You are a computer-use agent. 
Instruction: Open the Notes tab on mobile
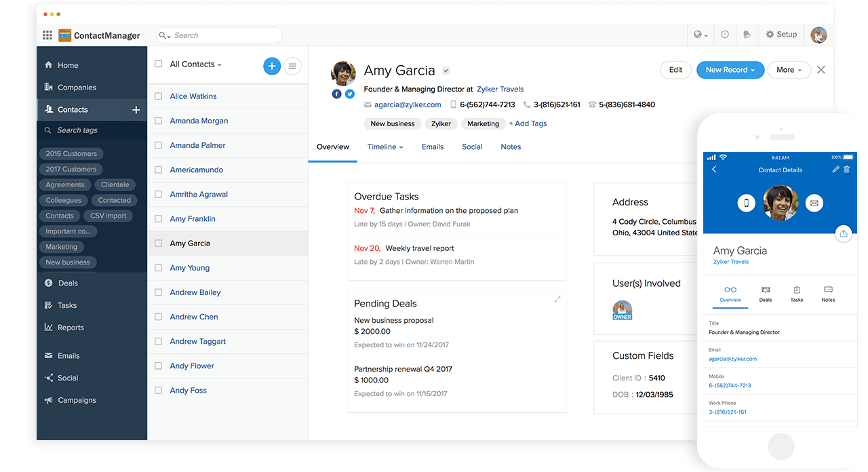[828, 294]
